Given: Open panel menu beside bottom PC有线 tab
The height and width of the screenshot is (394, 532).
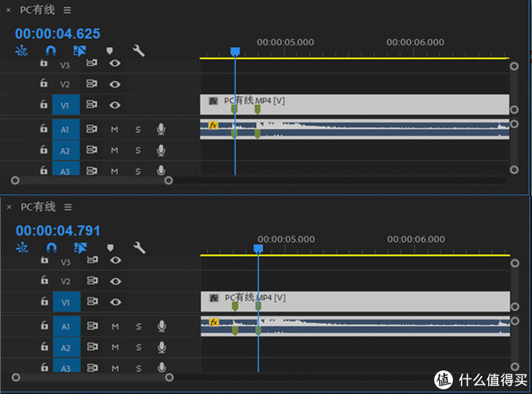Looking at the screenshot, I should point(68,207).
